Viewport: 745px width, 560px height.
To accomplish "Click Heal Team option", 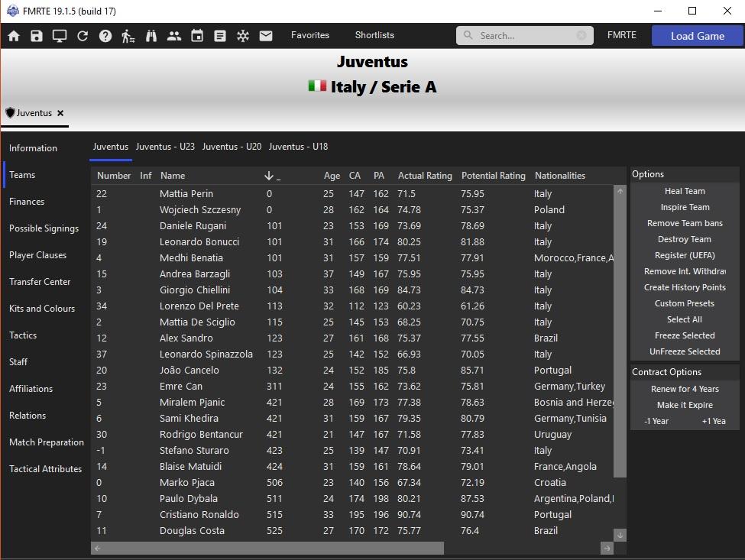I will click(685, 191).
